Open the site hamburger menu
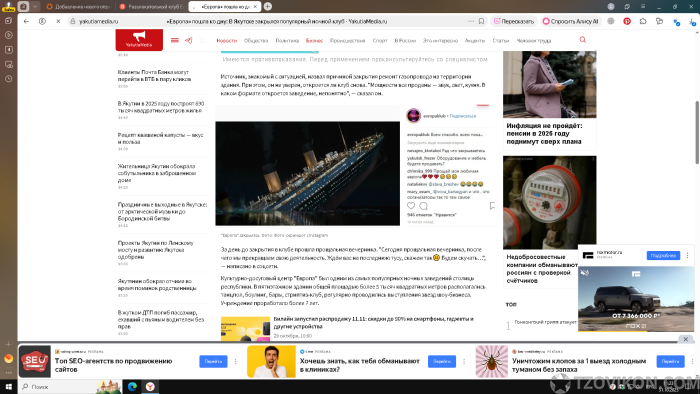The height and width of the screenshot is (394, 700). (175, 40)
